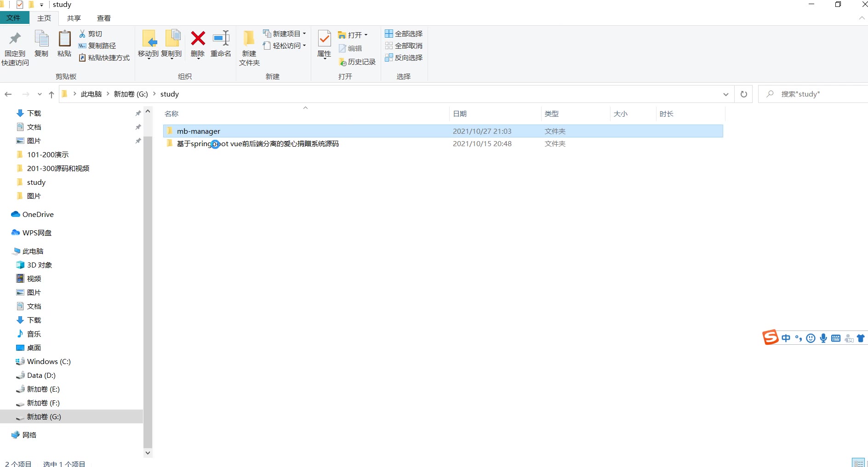Switch to details view layout
This screenshot has width=868, height=467.
[x=858, y=463]
